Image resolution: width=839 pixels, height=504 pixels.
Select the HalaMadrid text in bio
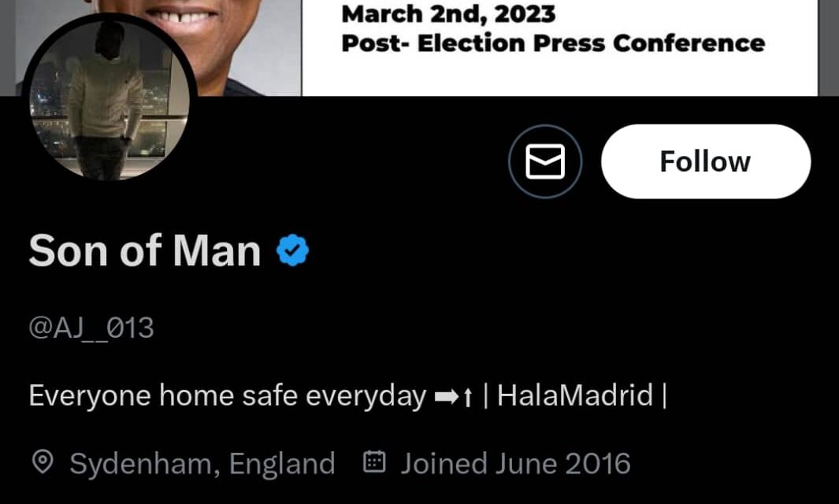coord(575,396)
